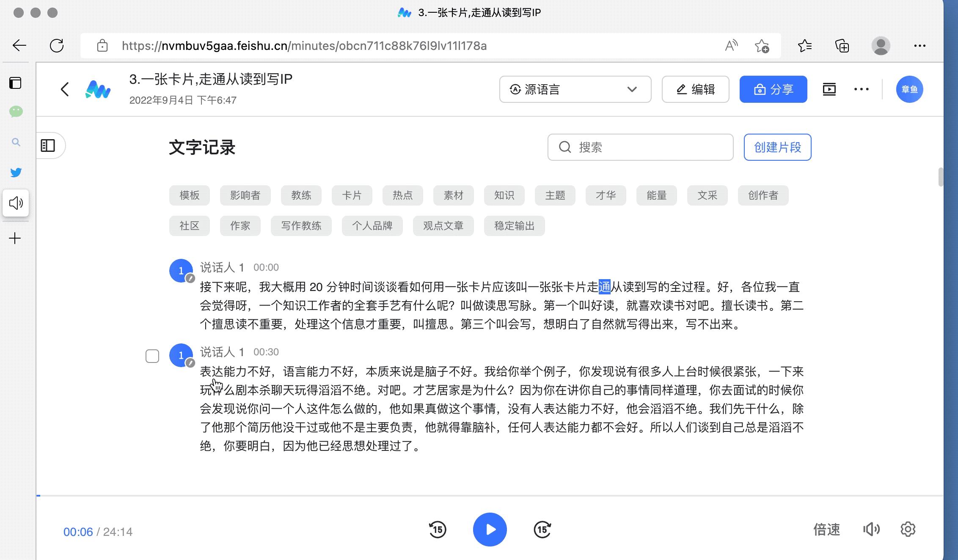Select keyword tag 写作教练
Image resolution: width=958 pixels, height=560 pixels.
pos(301,226)
